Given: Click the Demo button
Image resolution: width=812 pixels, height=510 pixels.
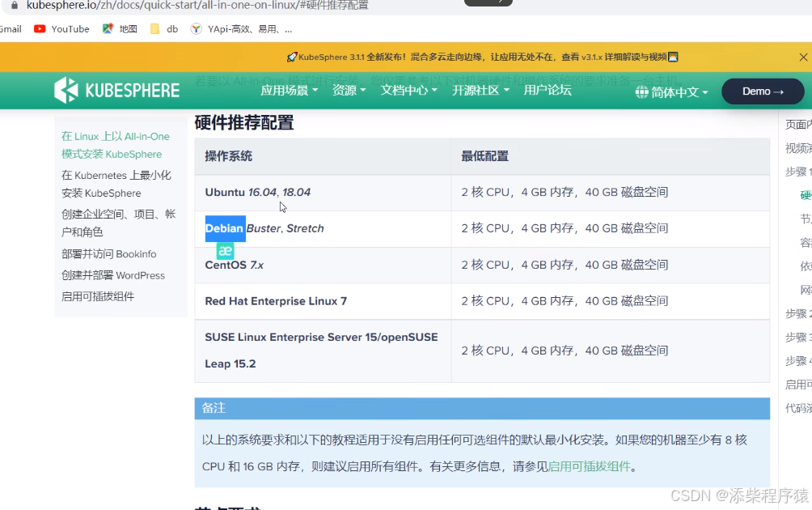Looking at the screenshot, I should pyautogui.click(x=763, y=91).
